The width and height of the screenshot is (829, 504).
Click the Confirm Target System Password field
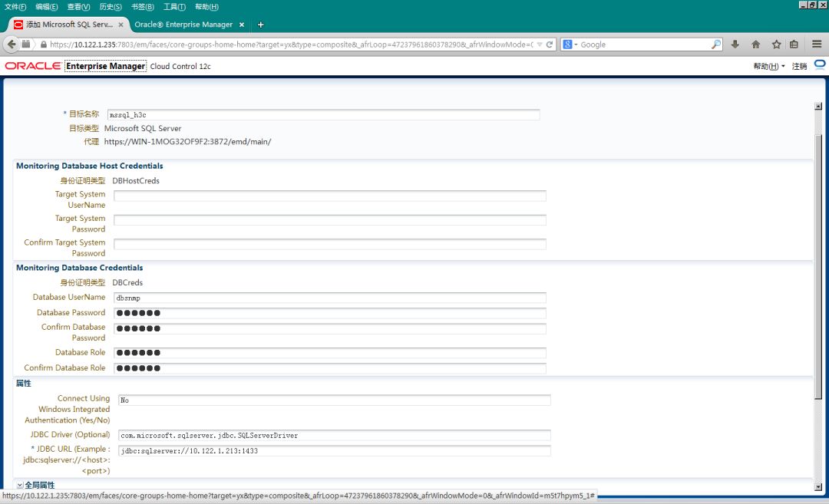(x=330, y=244)
